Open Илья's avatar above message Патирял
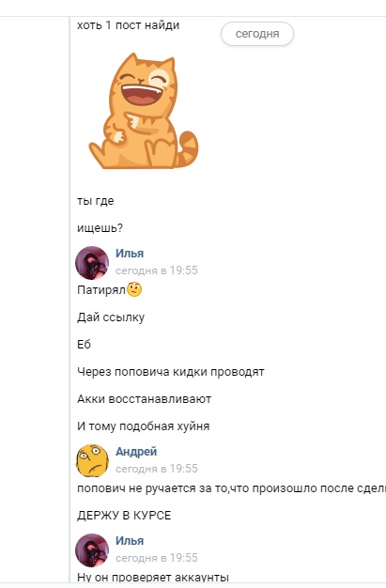Viewport: 386px width, 588px height. pyautogui.click(x=92, y=262)
